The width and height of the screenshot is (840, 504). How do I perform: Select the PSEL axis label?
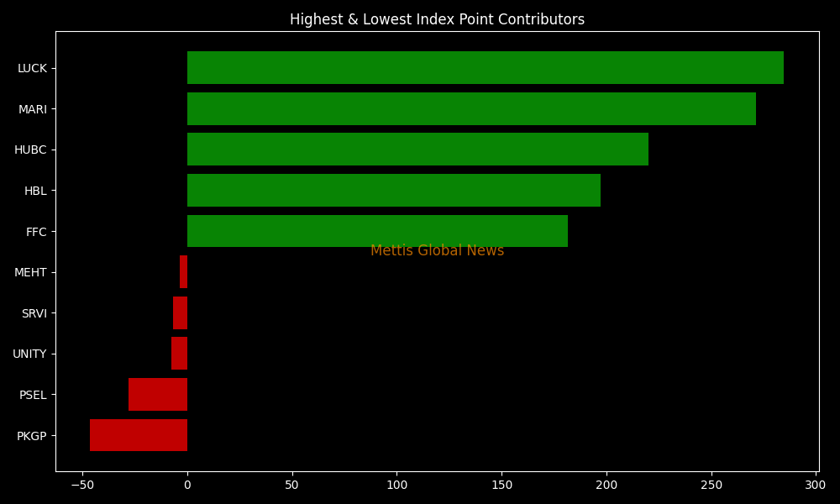pos(33,395)
